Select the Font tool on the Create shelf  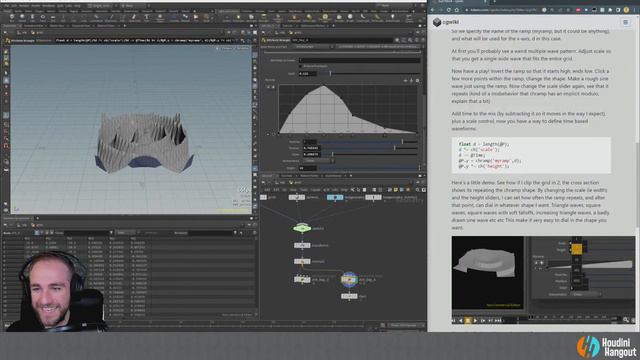pos(147,18)
